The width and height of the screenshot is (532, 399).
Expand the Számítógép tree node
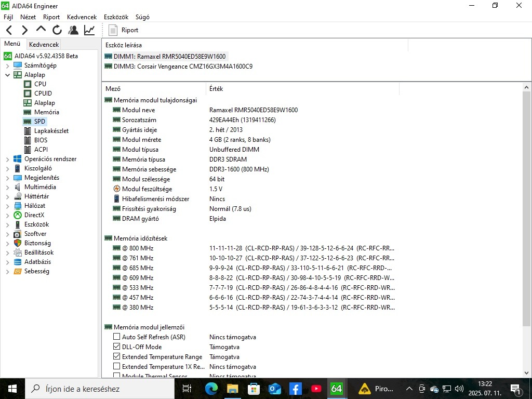pos(7,65)
